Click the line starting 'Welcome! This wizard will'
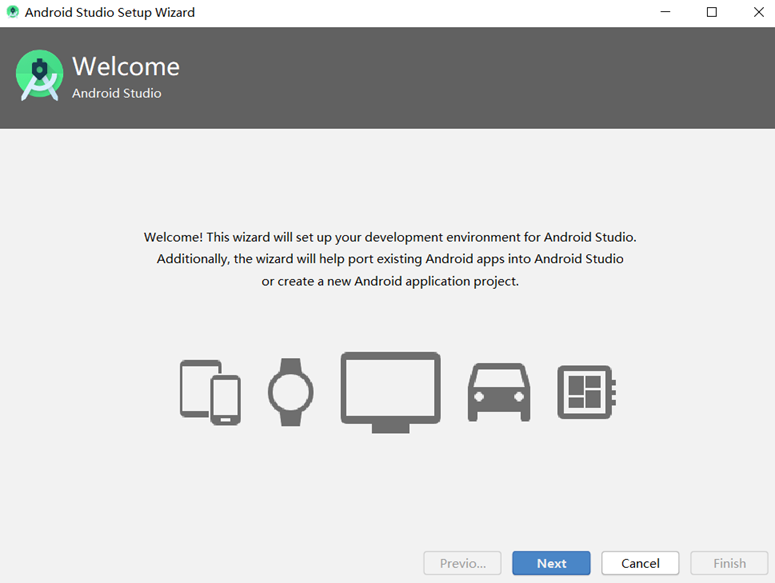 coord(390,237)
